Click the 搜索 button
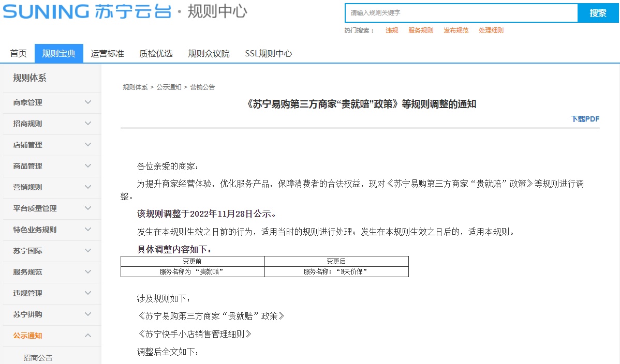 pyautogui.click(x=598, y=13)
